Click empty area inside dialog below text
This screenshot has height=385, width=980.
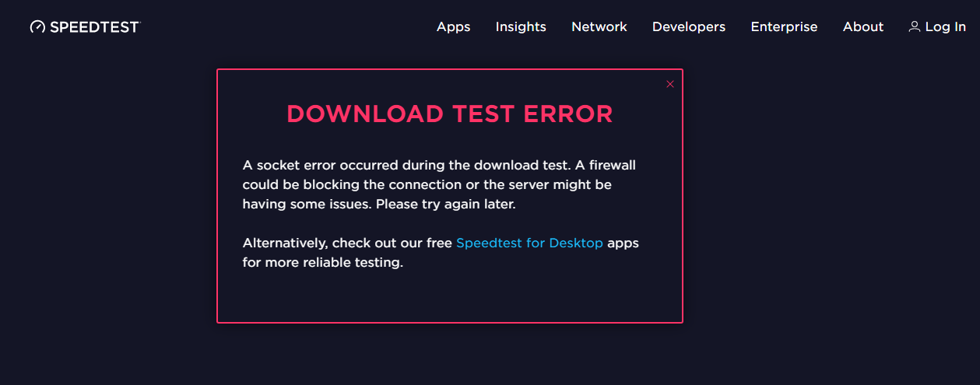[450, 296]
